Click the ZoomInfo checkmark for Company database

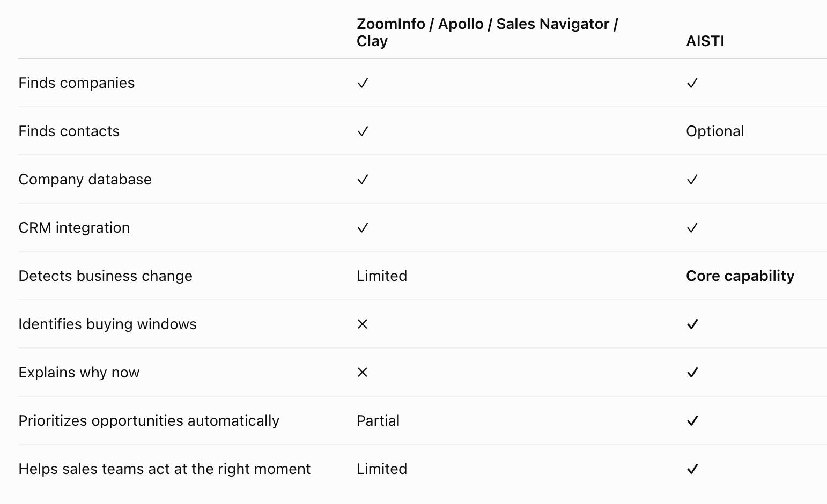pyautogui.click(x=363, y=180)
